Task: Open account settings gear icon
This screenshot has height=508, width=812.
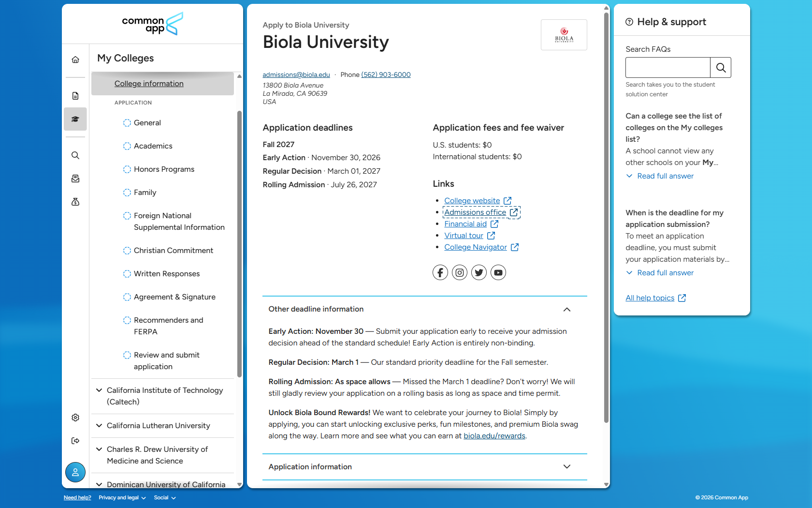Action: (x=75, y=418)
